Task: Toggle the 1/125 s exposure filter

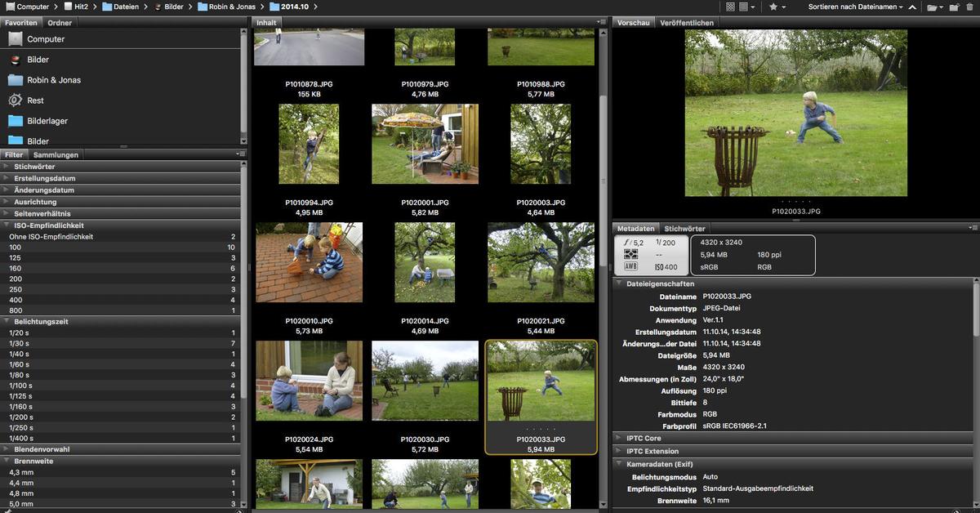Action: click(122, 396)
